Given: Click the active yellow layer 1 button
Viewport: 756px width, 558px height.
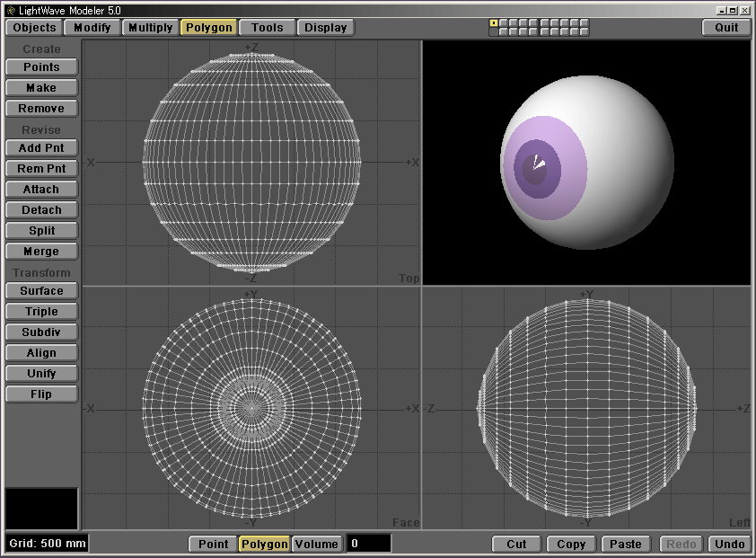Looking at the screenshot, I should [493, 22].
